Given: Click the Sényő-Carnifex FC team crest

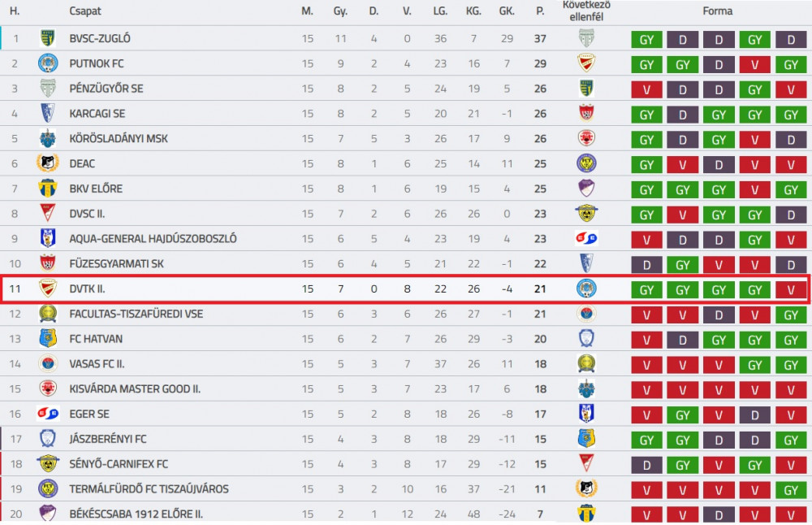Looking at the screenshot, I should (x=48, y=463).
